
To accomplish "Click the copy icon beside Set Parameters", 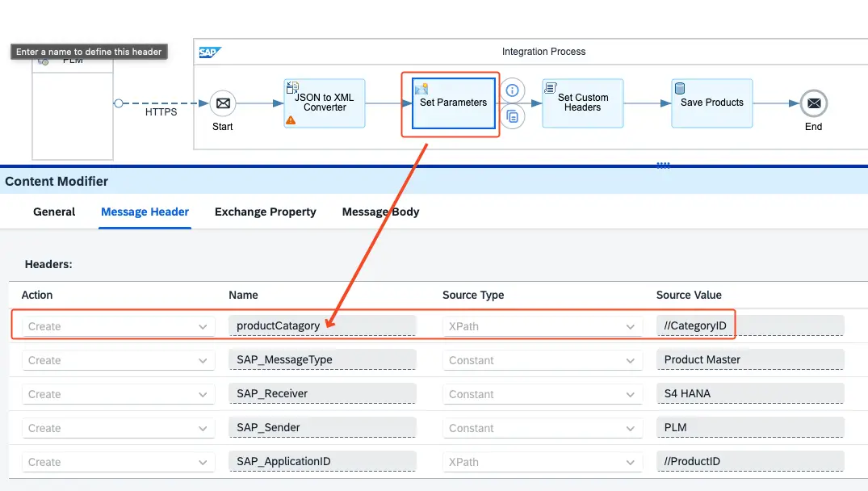I will [512, 116].
